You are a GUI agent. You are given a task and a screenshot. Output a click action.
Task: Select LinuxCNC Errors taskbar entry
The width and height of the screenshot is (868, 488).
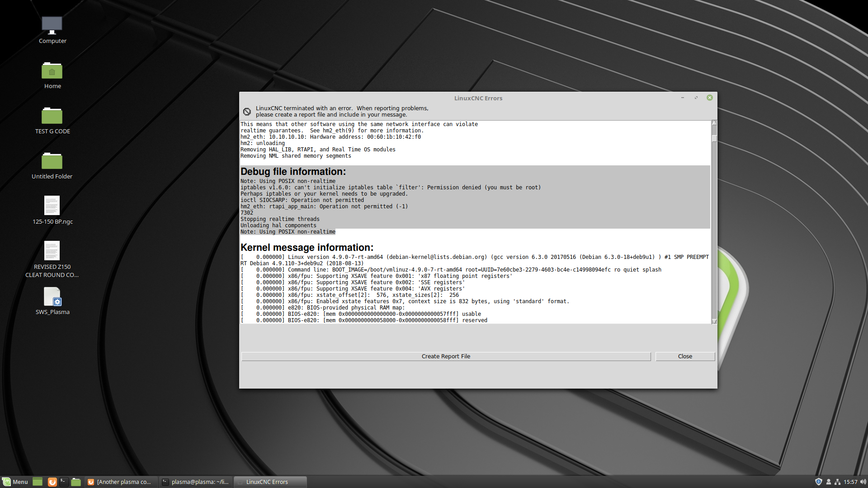[x=270, y=482]
